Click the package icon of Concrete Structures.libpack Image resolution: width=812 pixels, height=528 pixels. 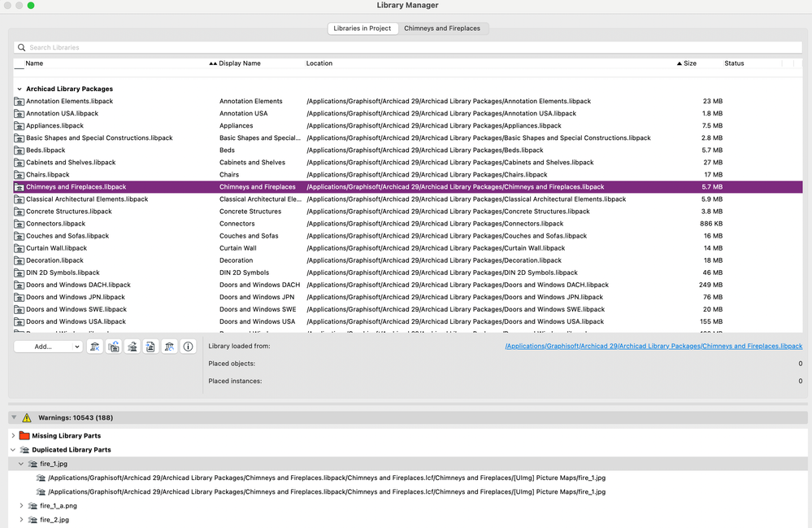[20, 212]
